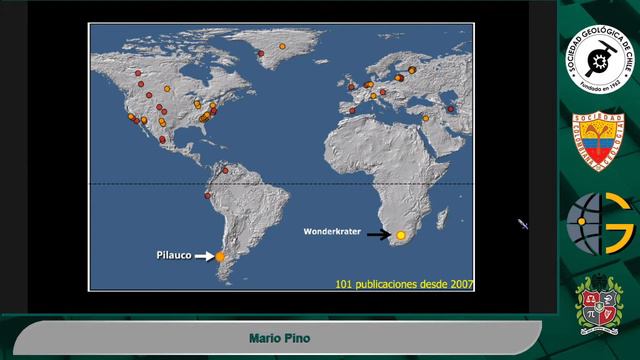Click the red marker in Great Britain

(x=351, y=87)
